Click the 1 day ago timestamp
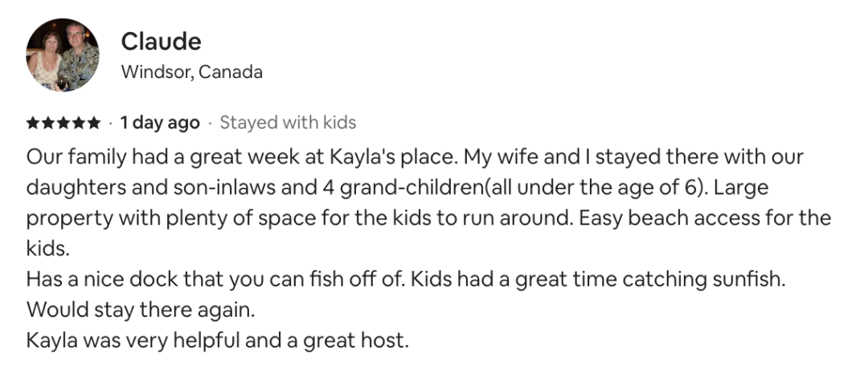Screen dimensions: 868x378 pyautogui.click(x=160, y=122)
